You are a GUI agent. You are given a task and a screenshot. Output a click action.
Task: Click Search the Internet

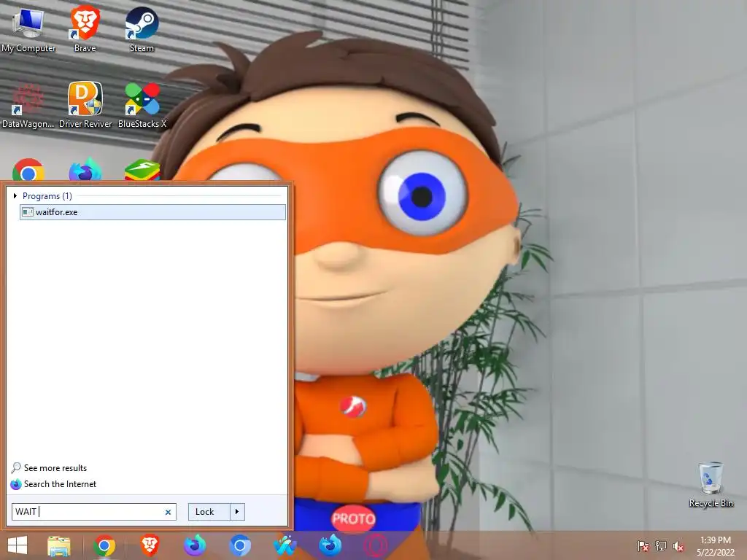tap(60, 484)
